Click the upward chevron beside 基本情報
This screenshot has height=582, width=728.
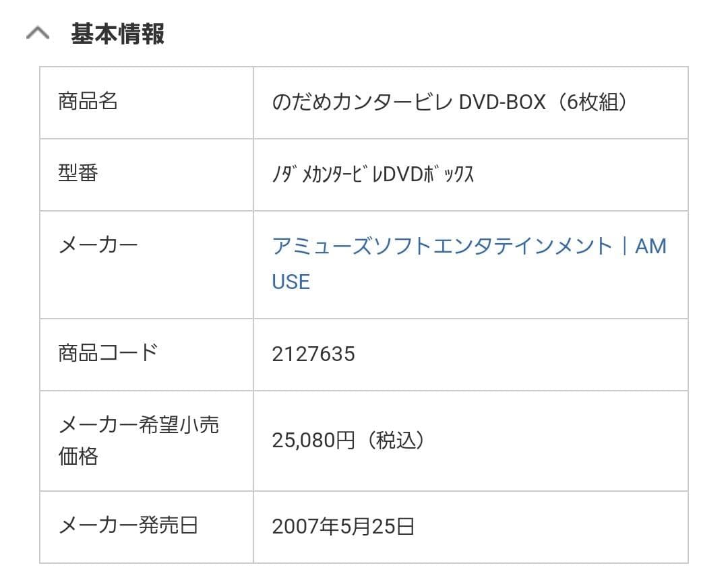point(38,32)
